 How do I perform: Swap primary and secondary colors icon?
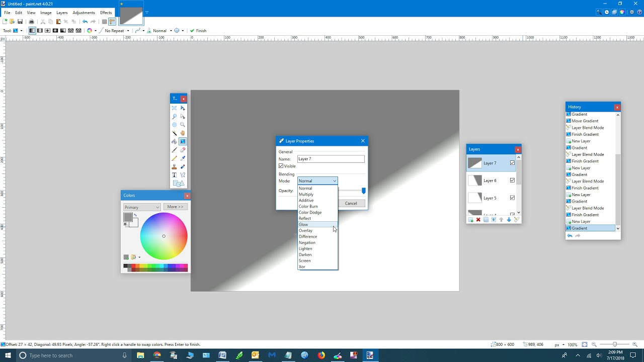135,215
